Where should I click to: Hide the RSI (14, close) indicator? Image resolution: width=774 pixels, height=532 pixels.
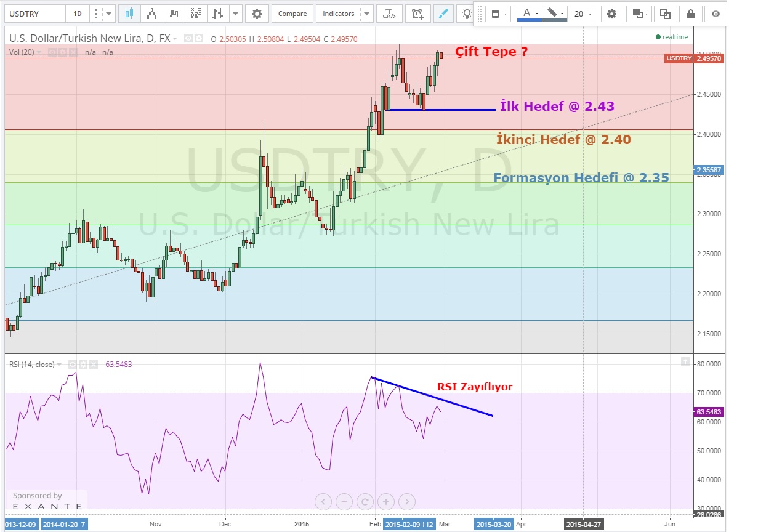tap(71, 365)
